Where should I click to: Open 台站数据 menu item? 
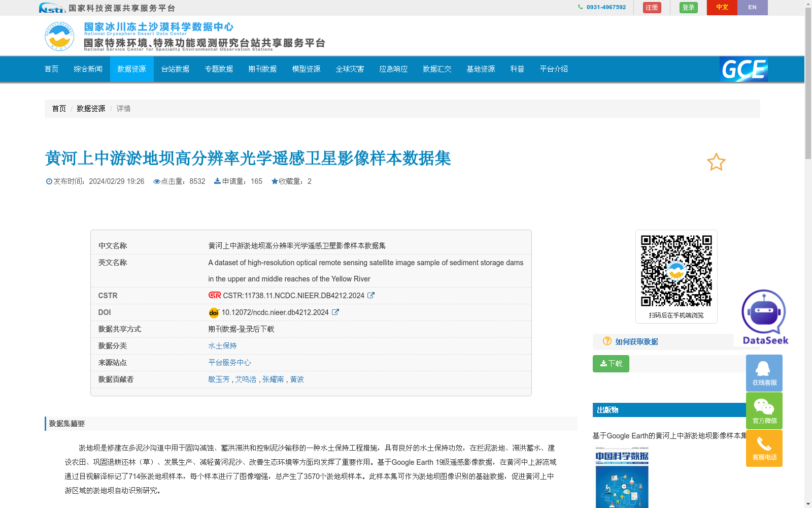[x=176, y=69]
